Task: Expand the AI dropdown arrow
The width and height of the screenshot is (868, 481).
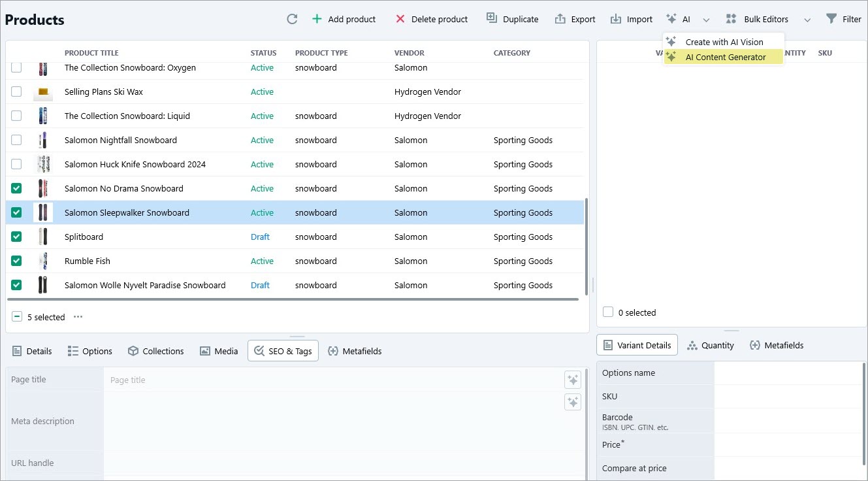Action: [706, 20]
